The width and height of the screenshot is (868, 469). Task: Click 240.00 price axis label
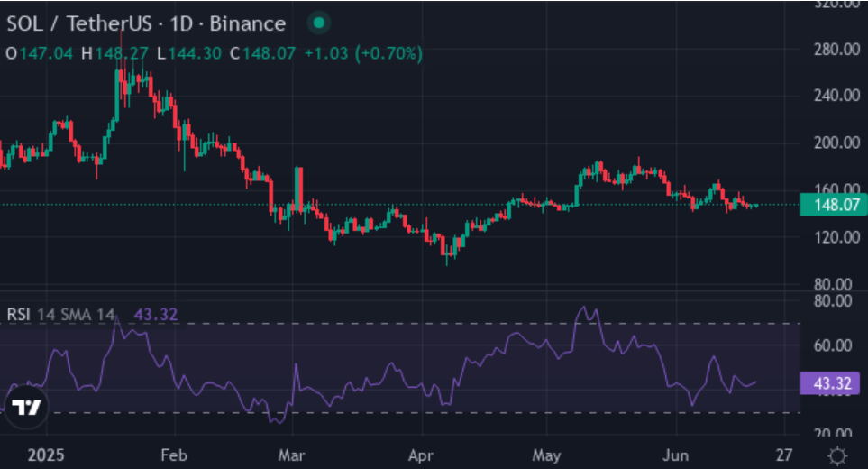[x=837, y=96]
